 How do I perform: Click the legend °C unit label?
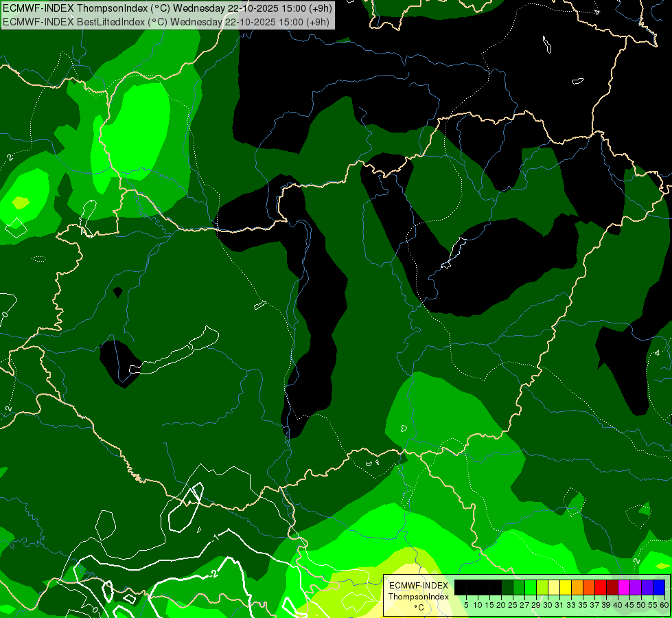pyautogui.click(x=419, y=607)
